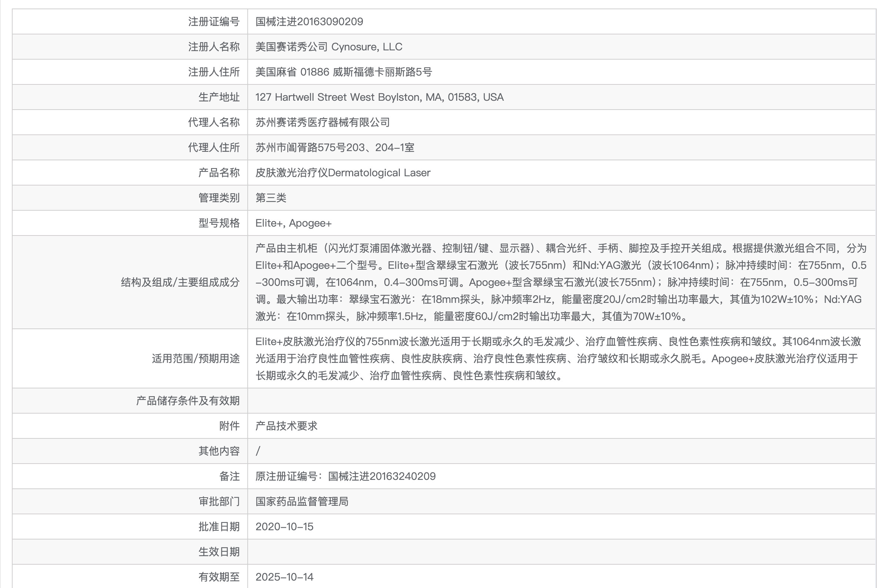Click the 产品技术要求 attachment link
Screen dimensions: 879x588
pos(286,425)
